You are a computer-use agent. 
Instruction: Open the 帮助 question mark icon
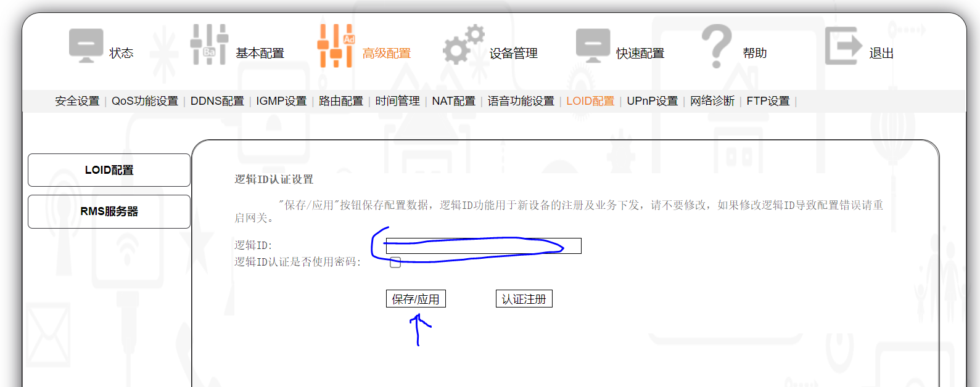(x=717, y=46)
